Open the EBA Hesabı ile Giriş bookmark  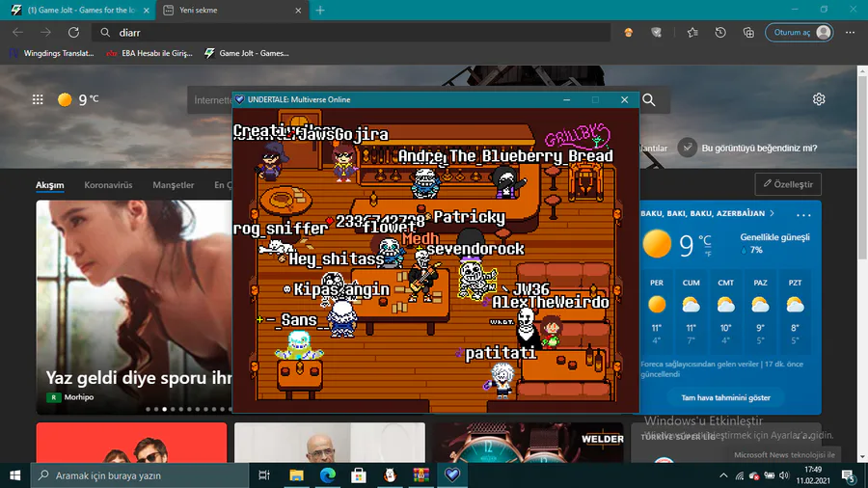pos(150,53)
